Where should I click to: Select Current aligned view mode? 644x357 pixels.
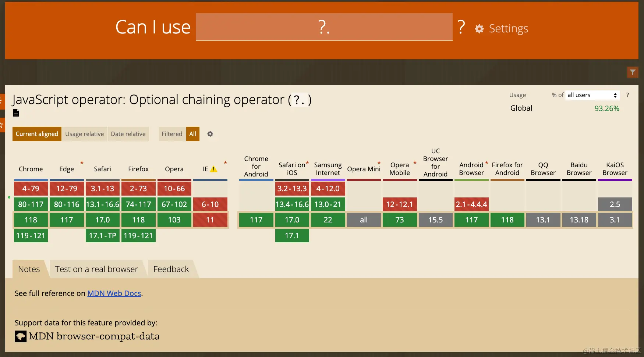pyautogui.click(x=37, y=134)
